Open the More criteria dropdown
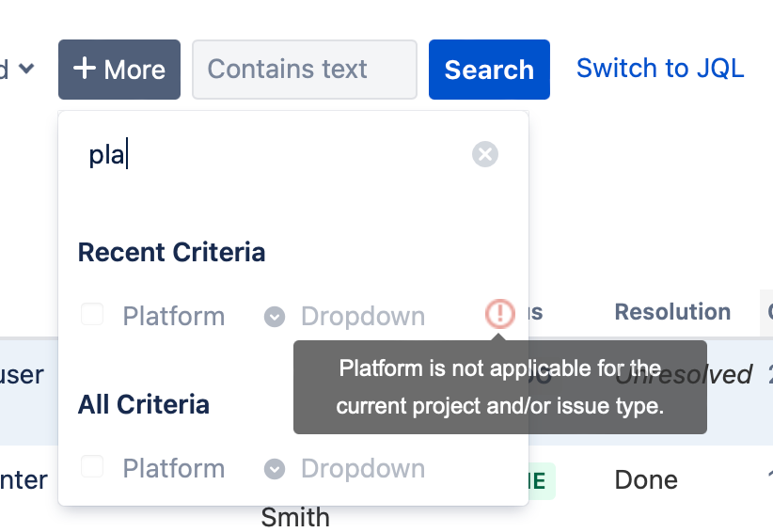 [119, 70]
